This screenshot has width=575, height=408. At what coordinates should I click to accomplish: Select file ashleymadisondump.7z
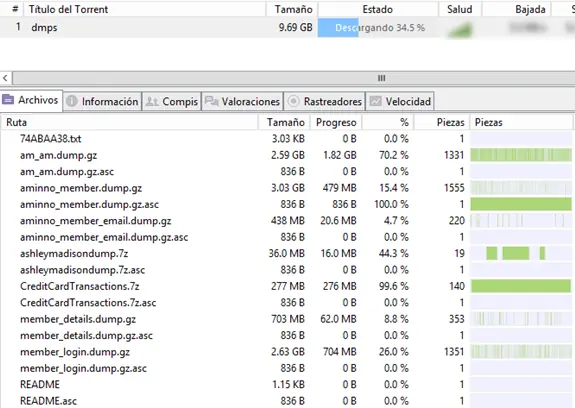click(x=74, y=254)
